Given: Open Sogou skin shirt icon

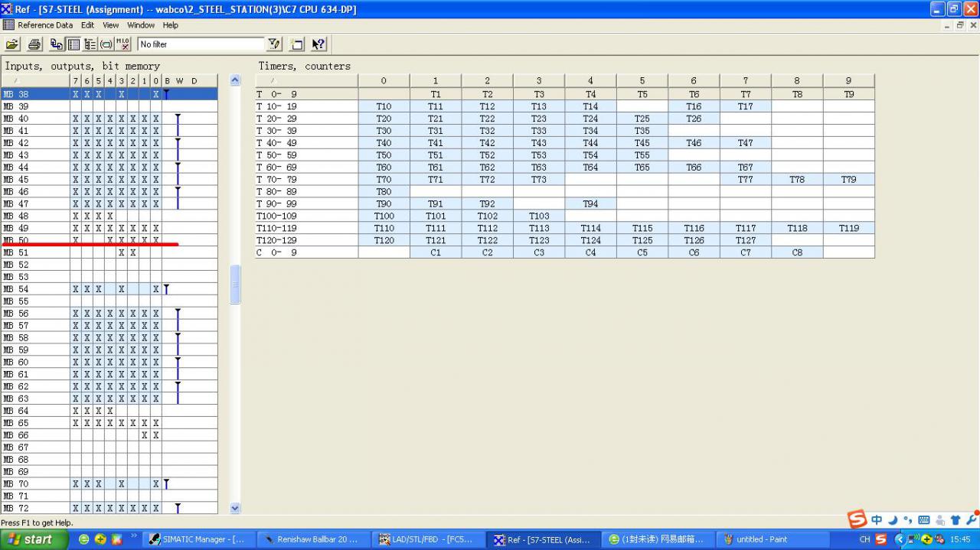Looking at the screenshot, I should tap(955, 520).
